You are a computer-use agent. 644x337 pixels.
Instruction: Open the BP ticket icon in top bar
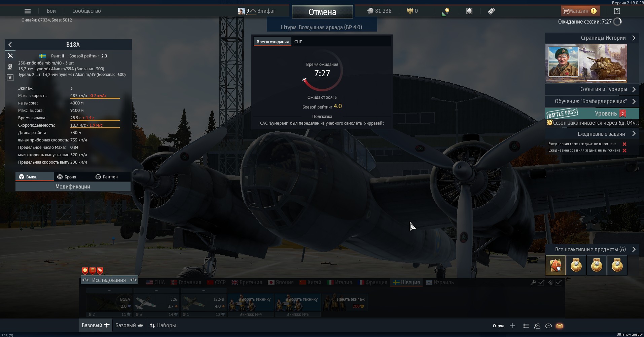click(492, 11)
